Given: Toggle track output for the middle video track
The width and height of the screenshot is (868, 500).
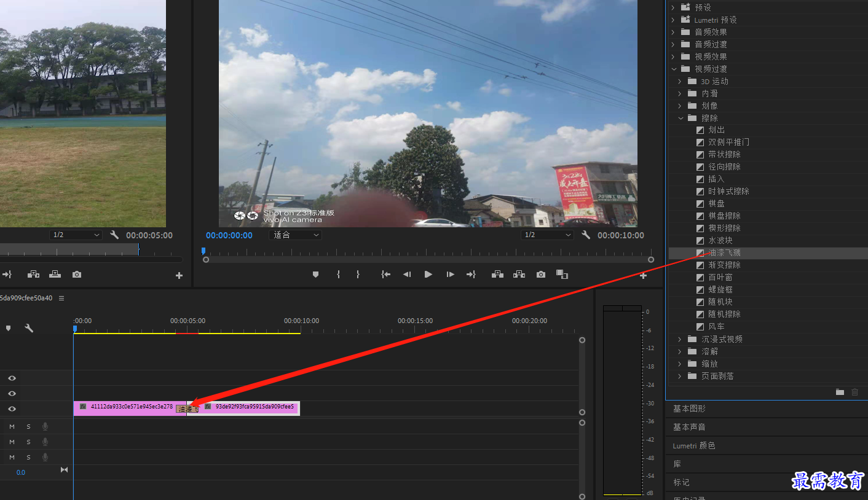Looking at the screenshot, I should pyautogui.click(x=12, y=394).
